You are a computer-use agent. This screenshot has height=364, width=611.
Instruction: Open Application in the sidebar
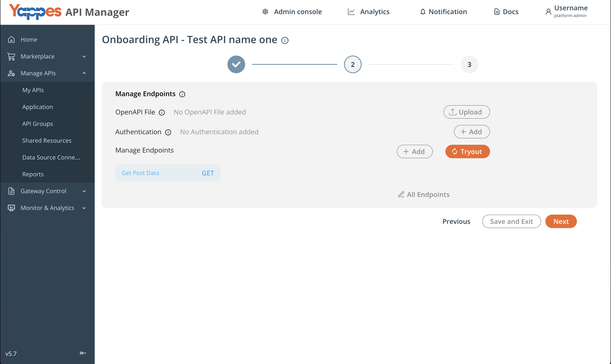pos(47,107)
